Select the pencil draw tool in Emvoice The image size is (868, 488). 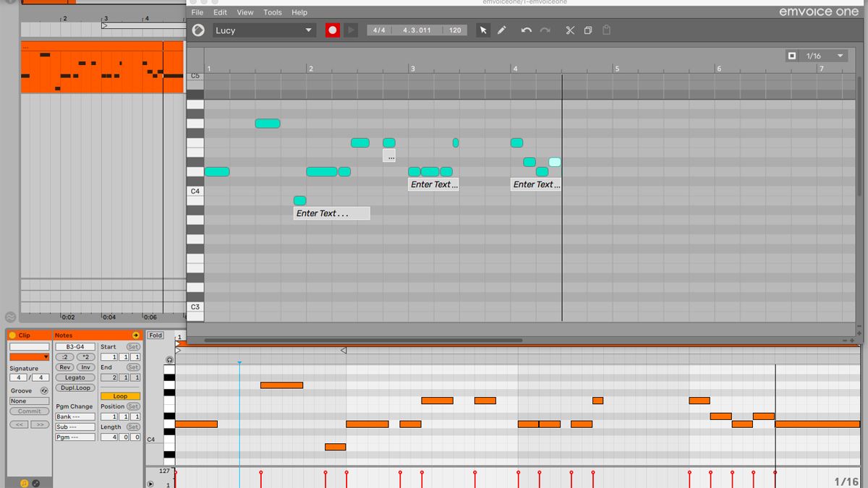click(x=501, y=30)
